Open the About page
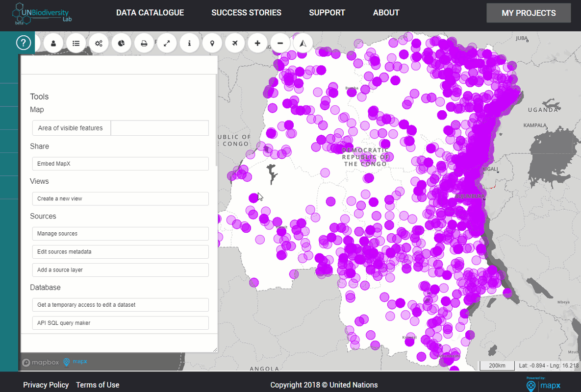This screenshot has width=581, height=392. (x=386, y=13)
